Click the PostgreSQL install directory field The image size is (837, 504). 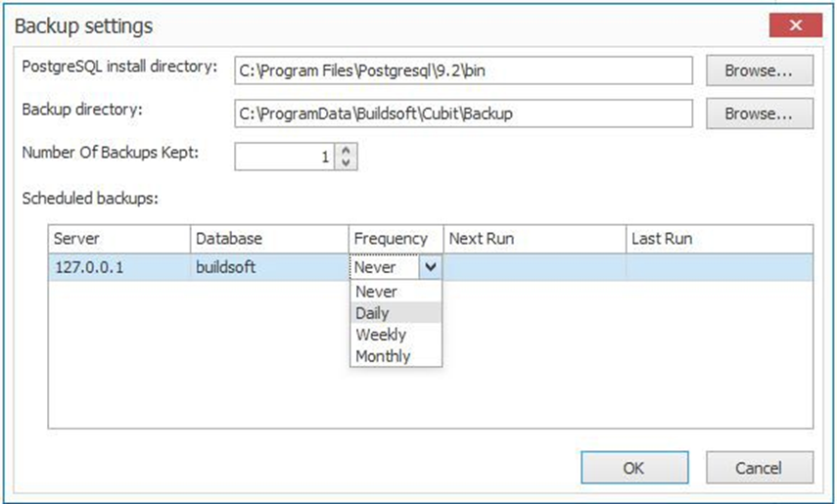coord(463,70)
